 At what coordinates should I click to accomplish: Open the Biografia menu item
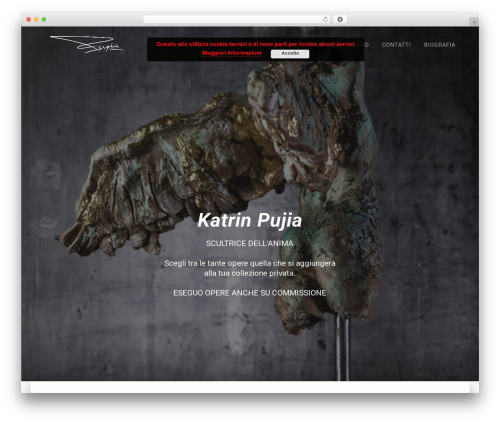tap(439, 45)
